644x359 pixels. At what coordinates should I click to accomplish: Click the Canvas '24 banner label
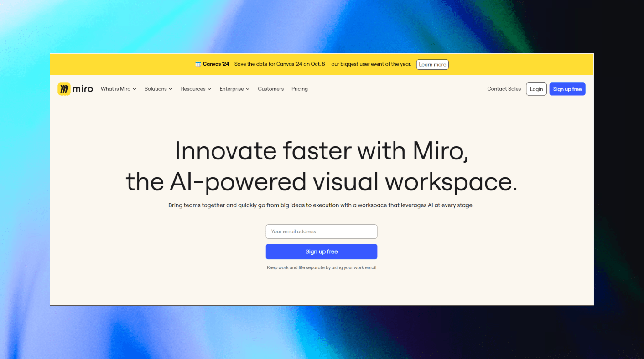[216, 64]
